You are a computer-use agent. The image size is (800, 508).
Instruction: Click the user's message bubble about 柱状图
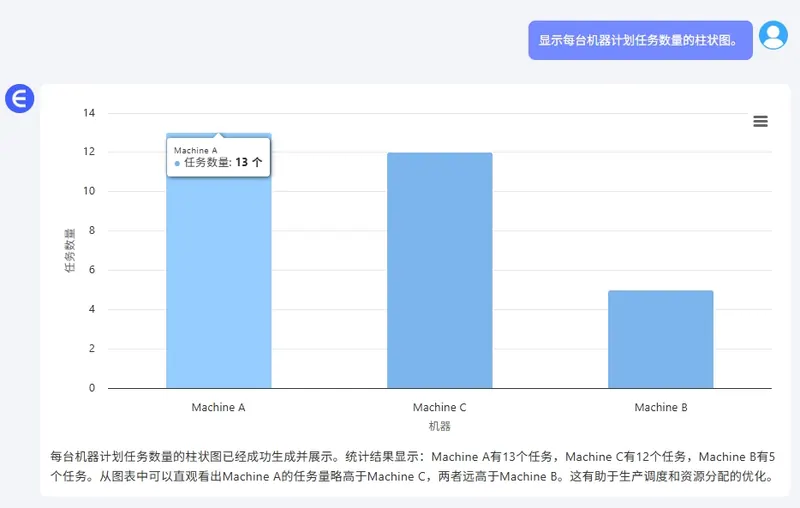pyautogui.click(x=639, y=41)
